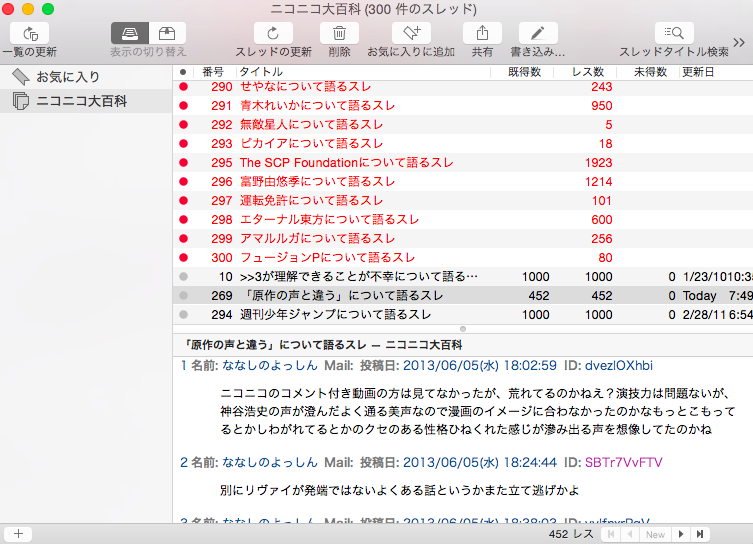This screenshot has height=544, width=753.
Task: Sort by the タイトル column header
Action: click(363, 72)
